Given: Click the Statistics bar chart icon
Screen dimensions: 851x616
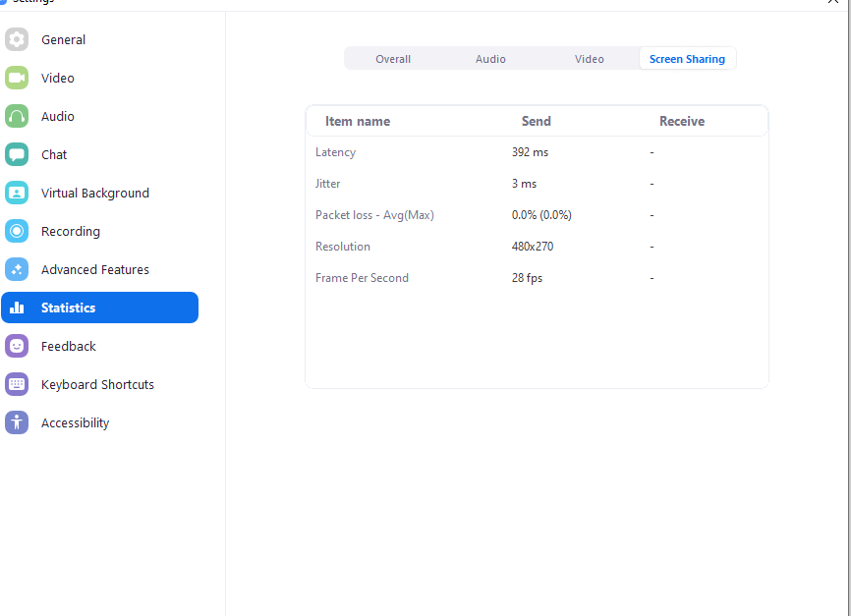Looking at the screenshot, I should click(17, 308).
